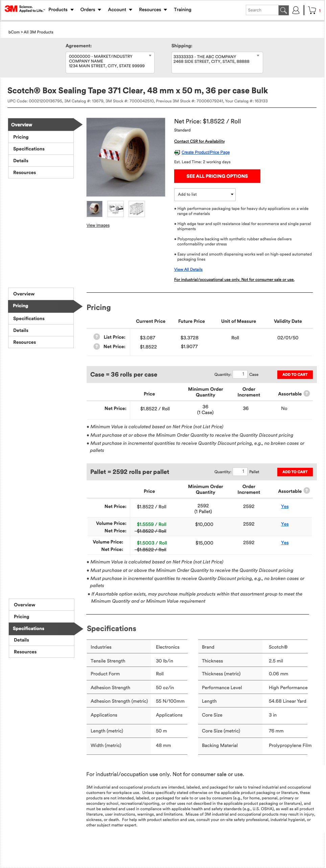Click SEE ALL PRICING OPTIONS button
Image resolution: width=326 pixels, height=868 pixels.
(217, 176)
